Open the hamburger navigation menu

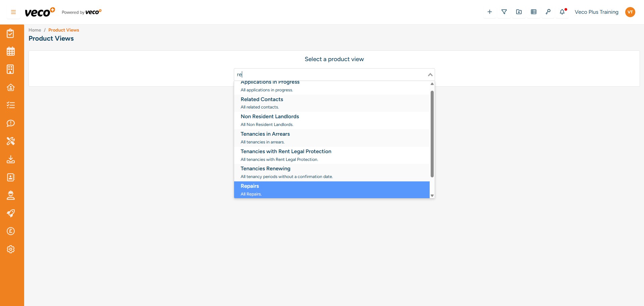click(x=13, y=12)
